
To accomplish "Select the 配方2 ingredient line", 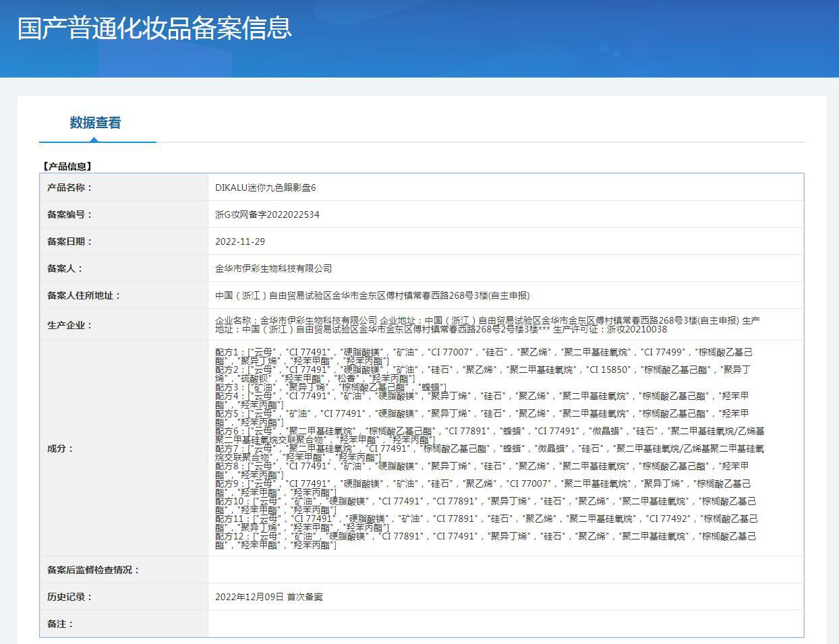I will click(483, 374).
